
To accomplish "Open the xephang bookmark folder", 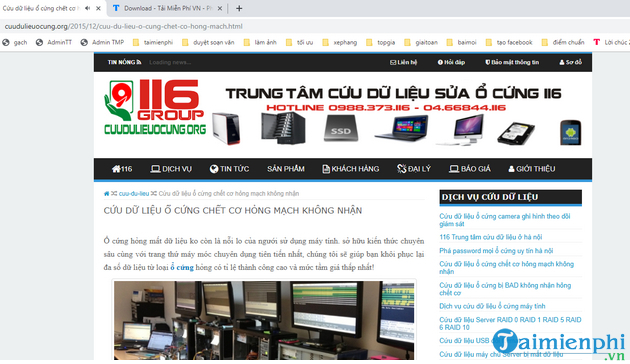I will (x=340, y=42).
